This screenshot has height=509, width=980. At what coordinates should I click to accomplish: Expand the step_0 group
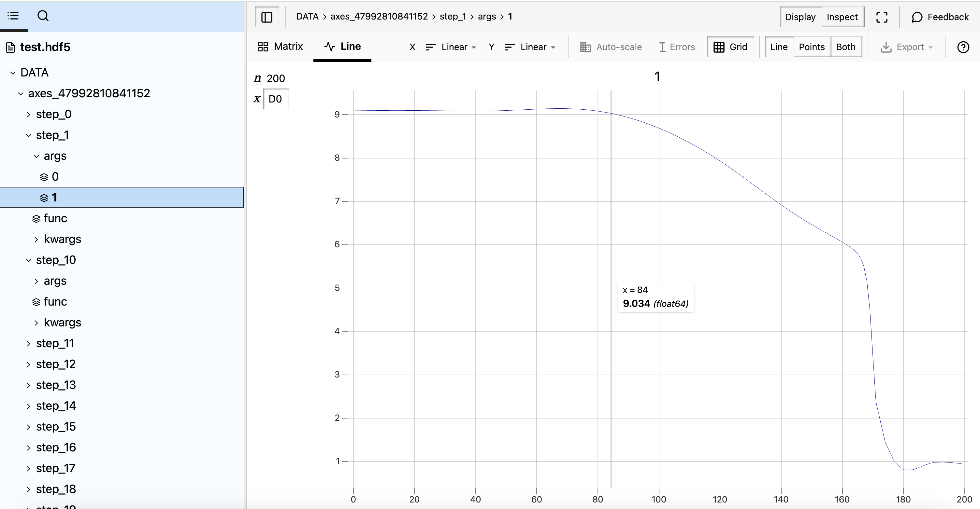point(54,115)
